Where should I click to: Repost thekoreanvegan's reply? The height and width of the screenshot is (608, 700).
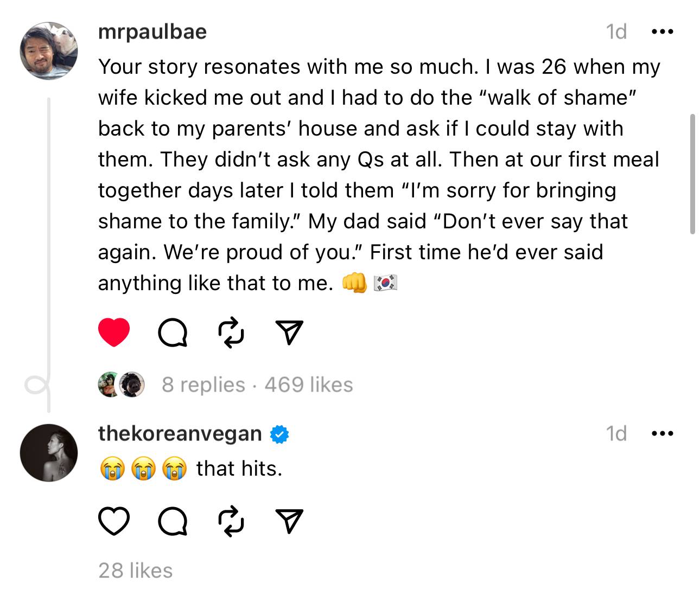231,521
